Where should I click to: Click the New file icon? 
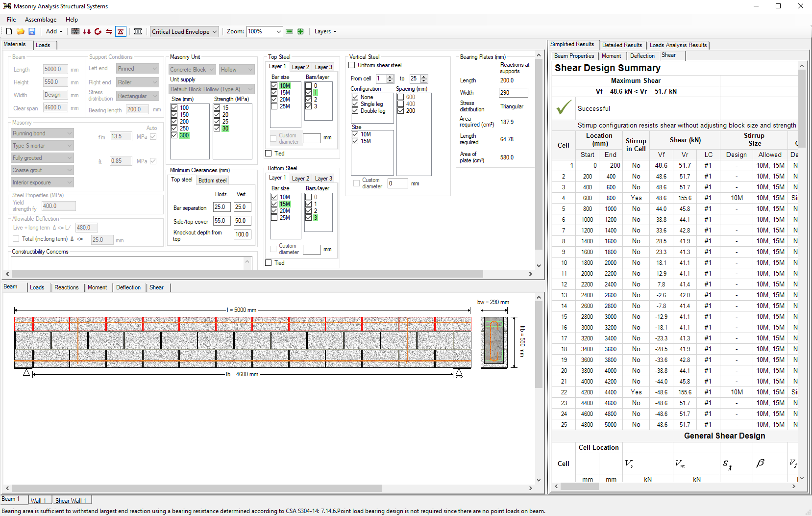tap(9, 31)
